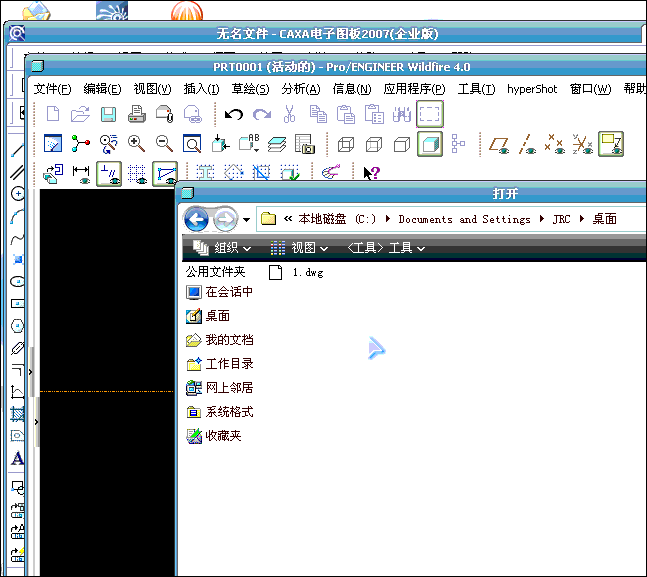Click the Forward arrow in Open dialog
The width and height of the screenshot is (647, 577).
[225, 219]
